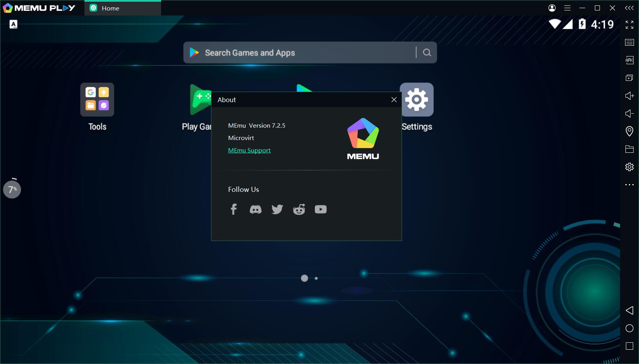The image size is (639, 364).
Task: Open the Reddit icon in About dialog
Action: 299,209
